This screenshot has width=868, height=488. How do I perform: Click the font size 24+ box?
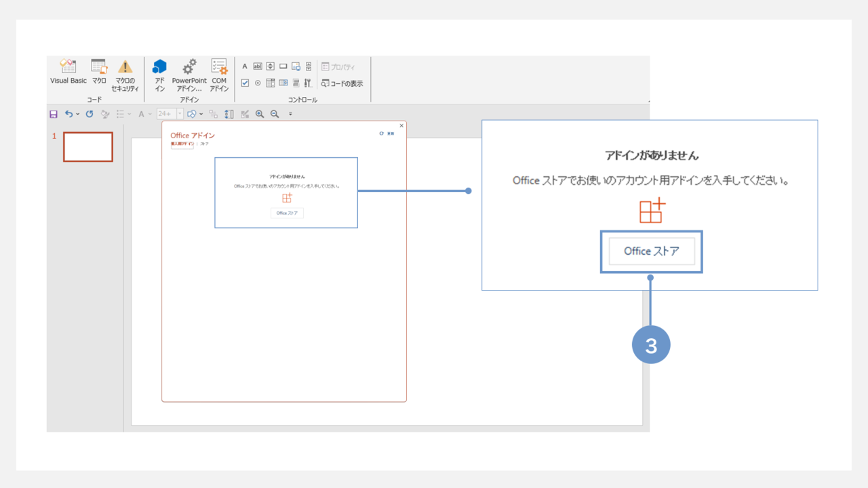click(x=166, y=115)
